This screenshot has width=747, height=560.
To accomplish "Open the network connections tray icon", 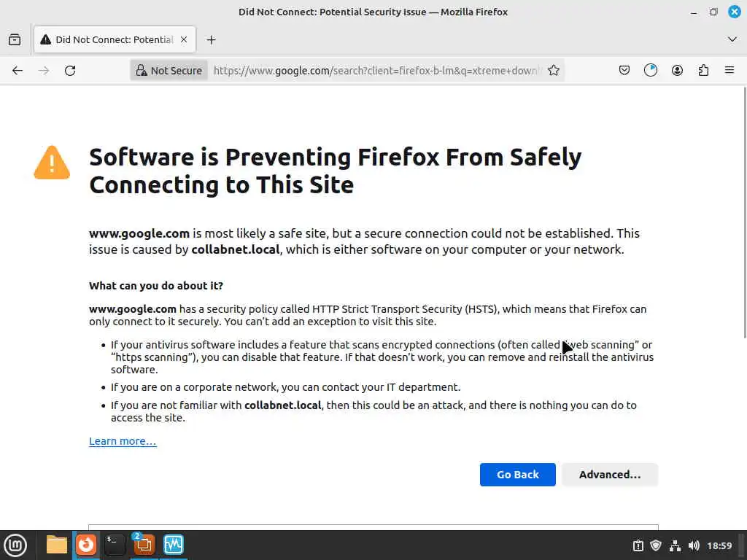I will 675,545.
